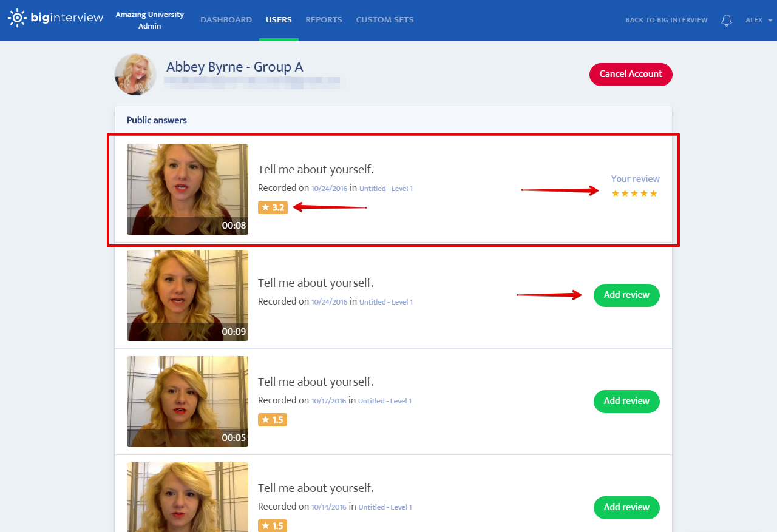Viewport: 777px width, 532px height.
Task: Open the ALEX user dropdown
Action: pos(759,20)
